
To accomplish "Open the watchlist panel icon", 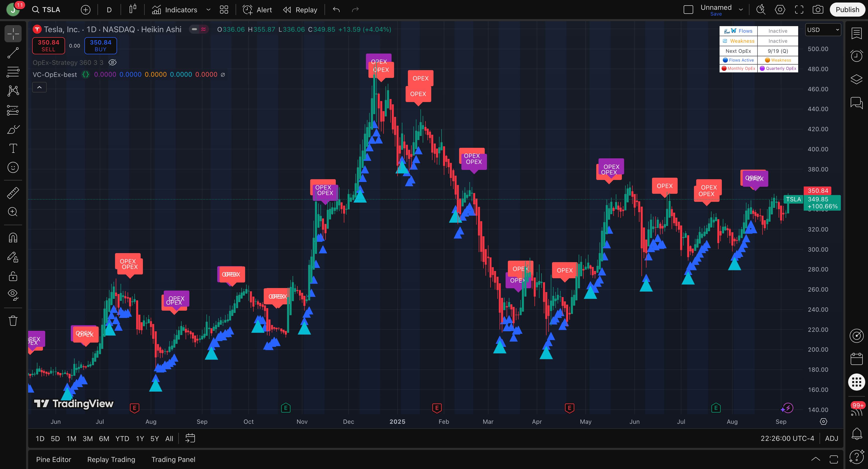I will 856,33.
